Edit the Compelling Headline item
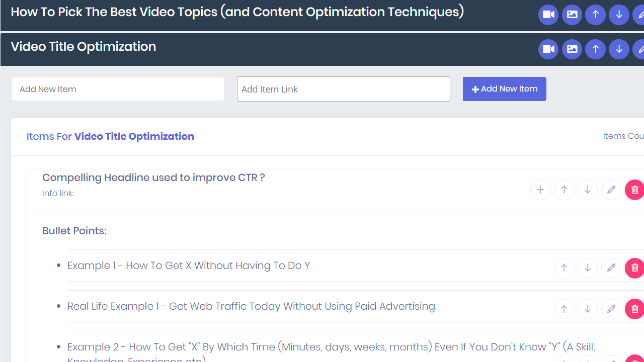The image size is (644, 362). [611, 190]
